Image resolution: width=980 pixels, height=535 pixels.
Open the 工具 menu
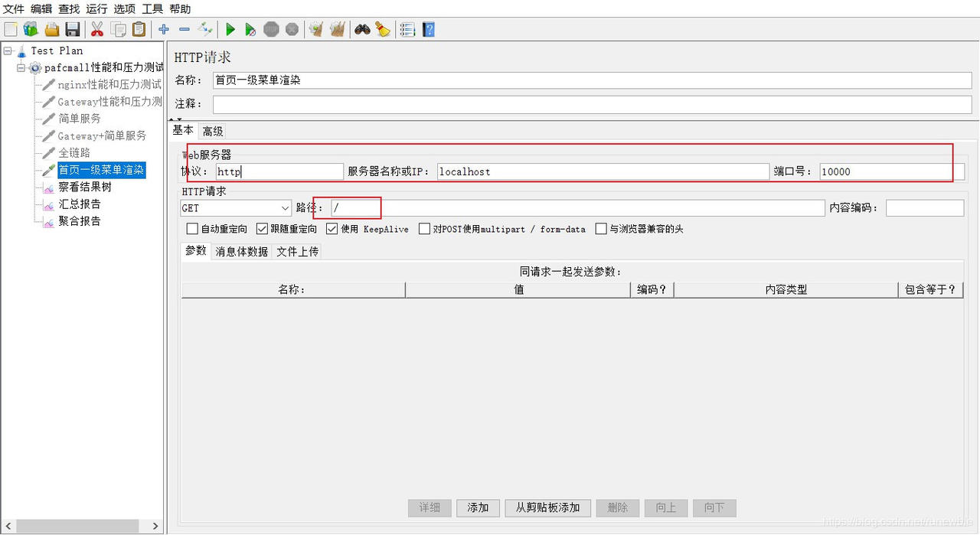(152, 8)
